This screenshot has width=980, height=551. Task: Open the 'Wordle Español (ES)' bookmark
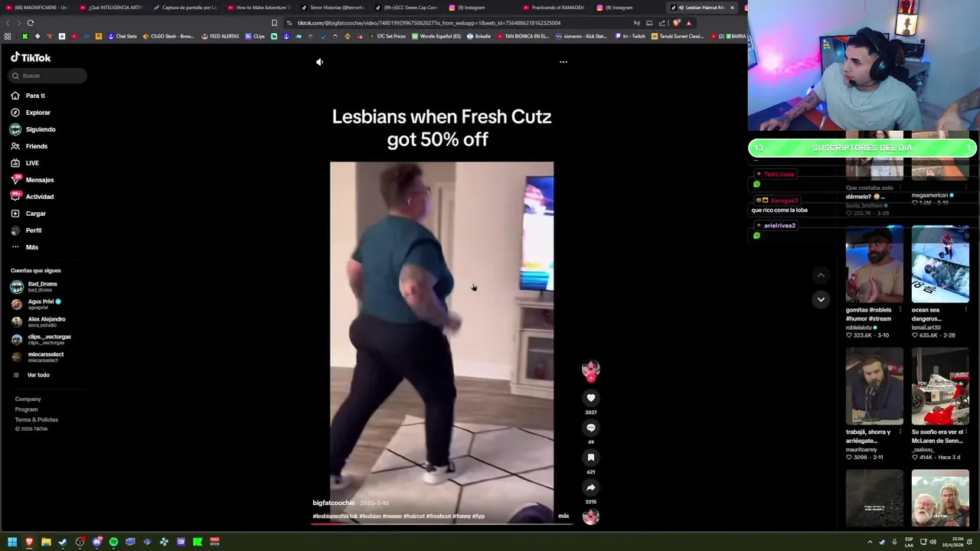436,36
